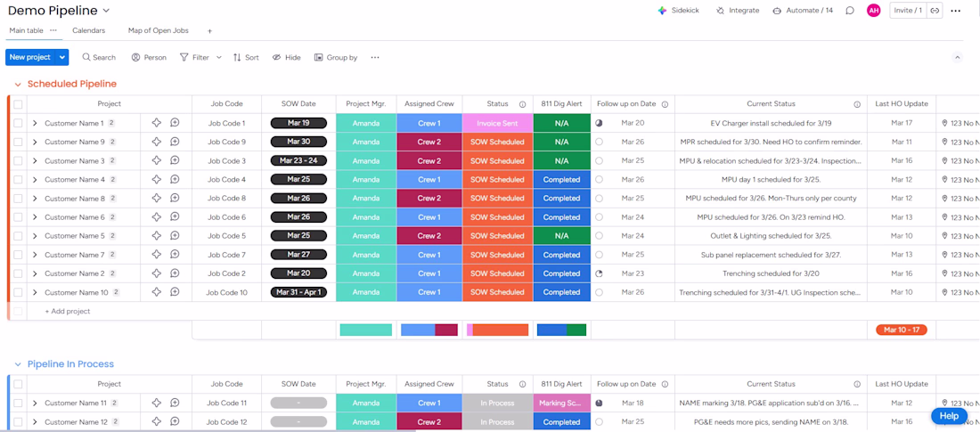Check the box for Customer Name 9
Viewport: 980px width, 432px height.
point(18,142)
